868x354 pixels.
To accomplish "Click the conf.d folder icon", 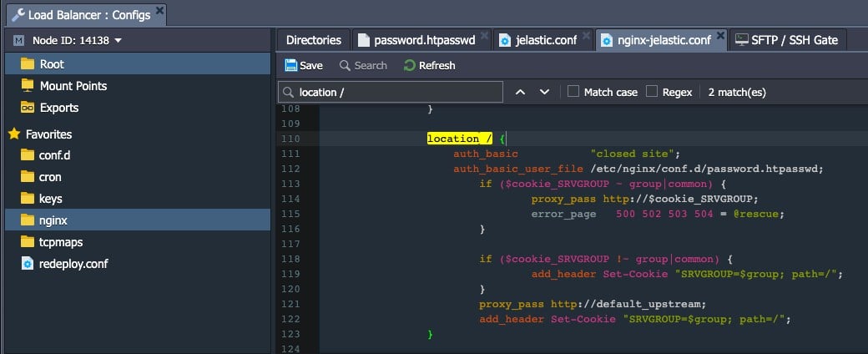I will click(27, 154).
